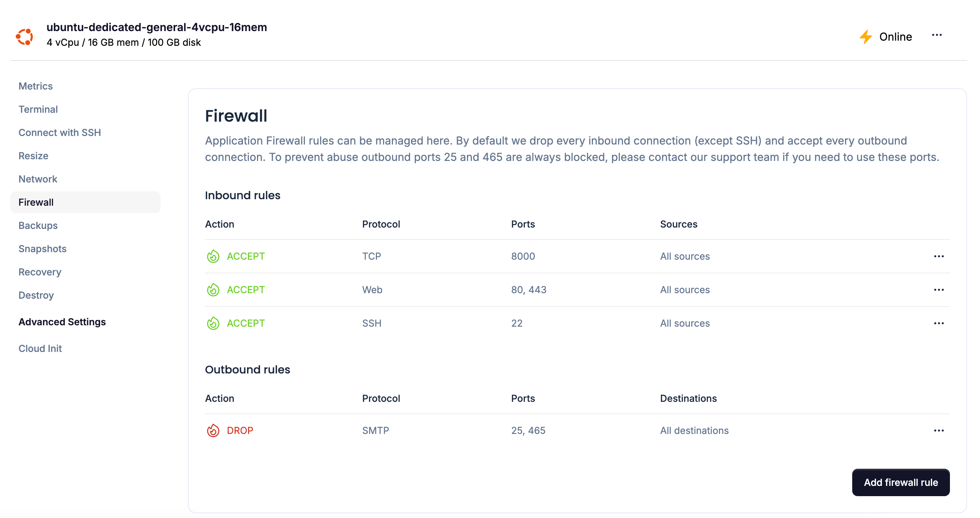
Task: Open the Terminal section
Action: (x=38, y=109)
